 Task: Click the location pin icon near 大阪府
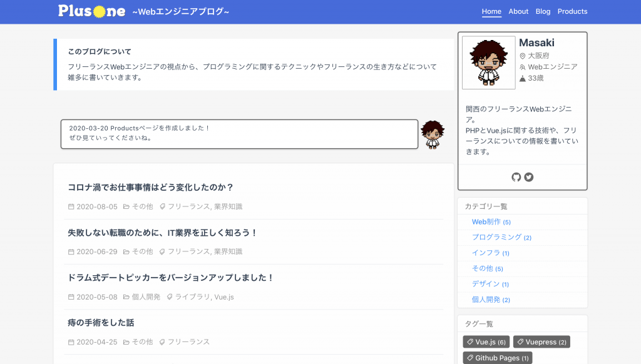point(523,56)
